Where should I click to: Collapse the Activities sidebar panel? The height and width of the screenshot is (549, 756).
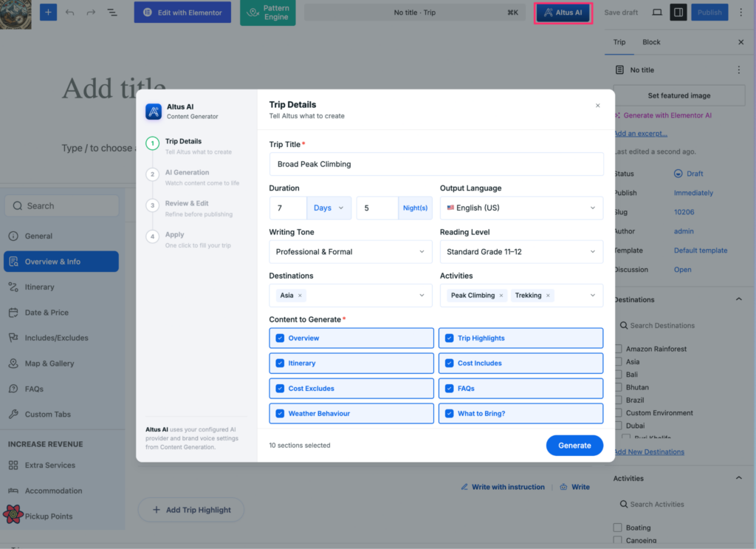click(738, 478)
